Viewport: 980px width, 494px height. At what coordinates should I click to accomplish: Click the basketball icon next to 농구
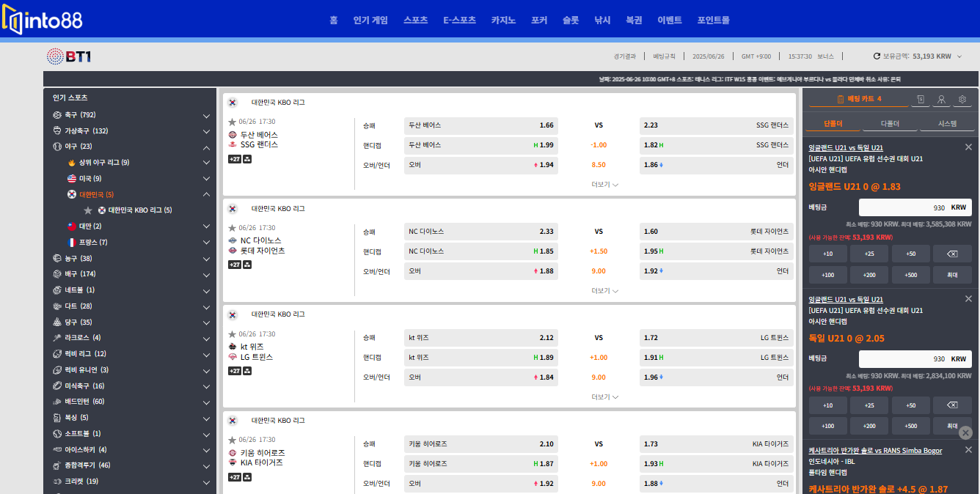(57, 258)
